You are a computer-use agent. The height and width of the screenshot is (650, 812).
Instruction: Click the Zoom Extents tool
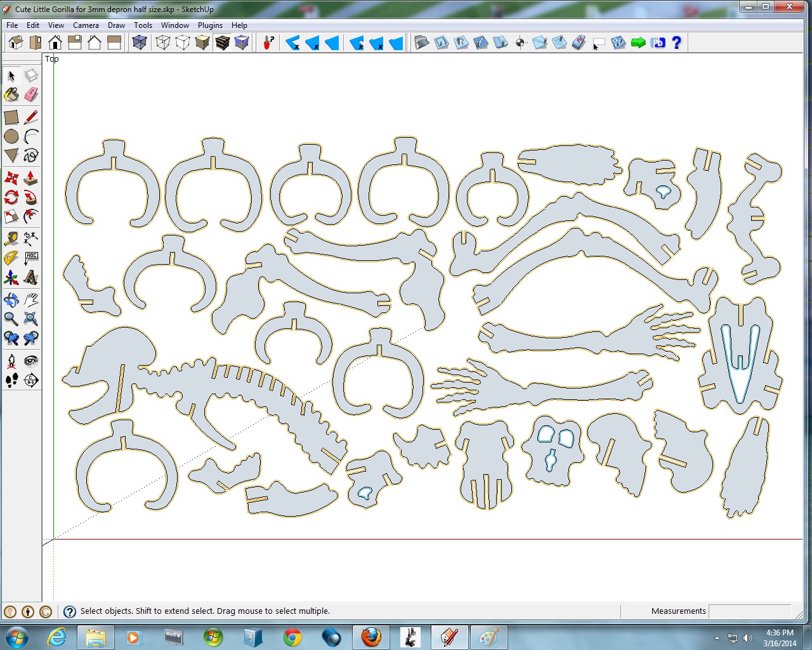point(31,319)
